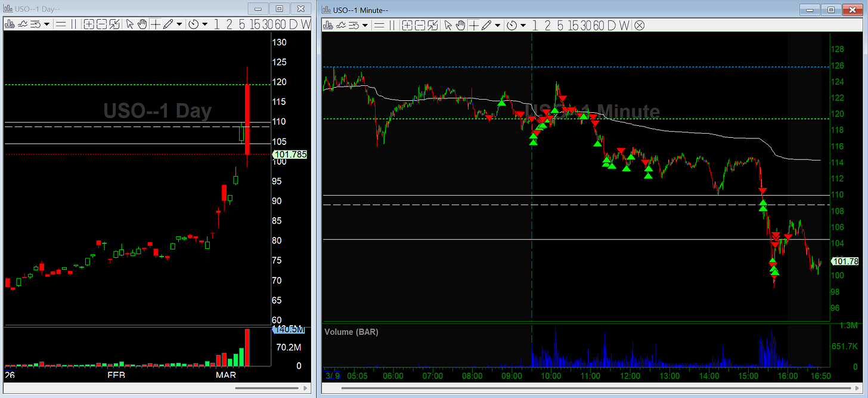The height and width of the screenshot is (398, 868).
Task: Maximize the USO 1 Day window
Action: [279, 9]
